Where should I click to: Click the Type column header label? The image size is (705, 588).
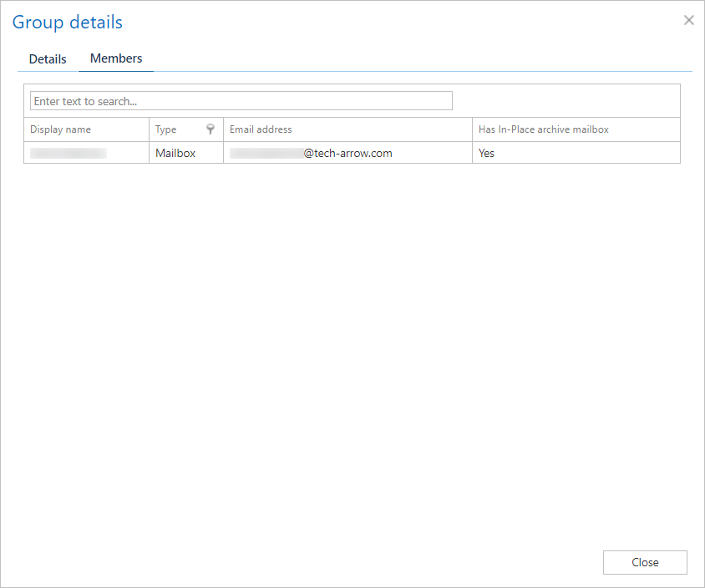click(166, 129)
